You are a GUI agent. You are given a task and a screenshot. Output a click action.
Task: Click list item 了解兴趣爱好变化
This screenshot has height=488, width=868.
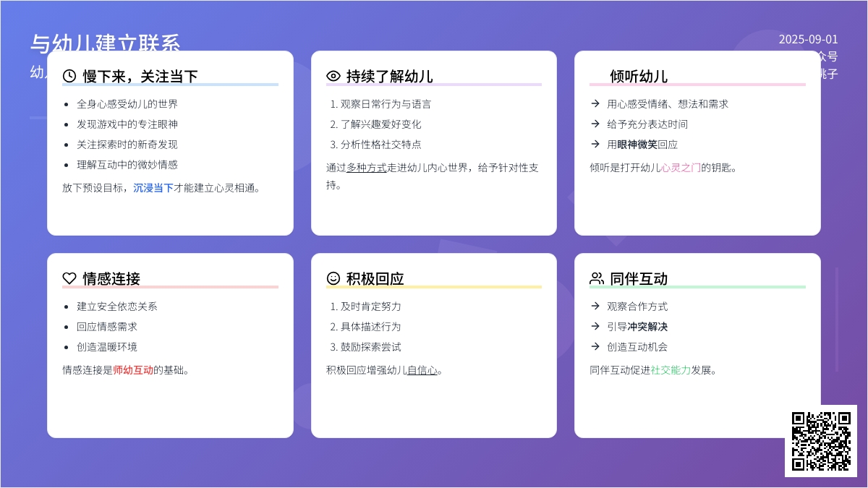(x=380, y=124)
